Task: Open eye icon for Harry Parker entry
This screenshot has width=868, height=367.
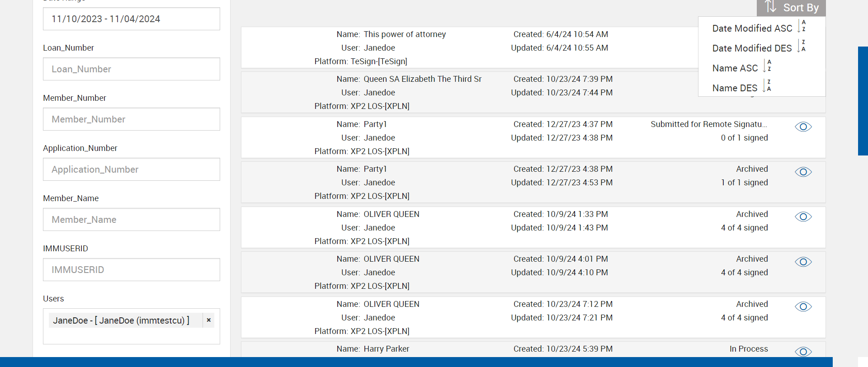Action: coord(803,352)
